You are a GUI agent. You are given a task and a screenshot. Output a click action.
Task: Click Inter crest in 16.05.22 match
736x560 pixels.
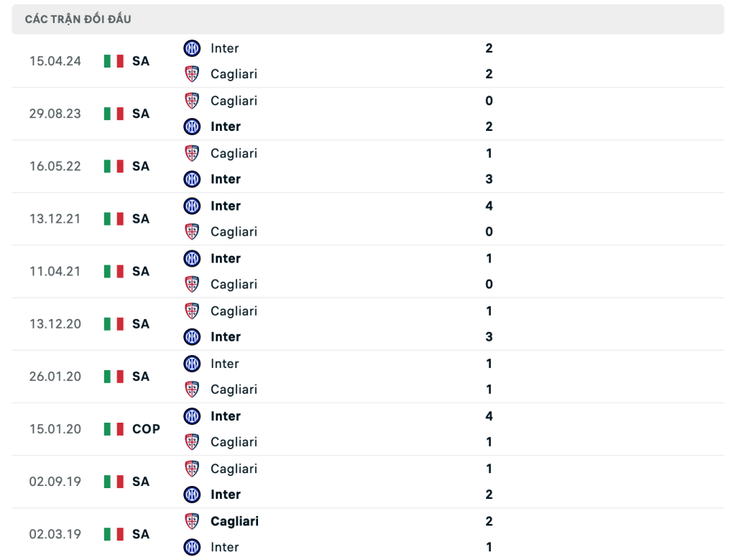click(x=191, y=179)
